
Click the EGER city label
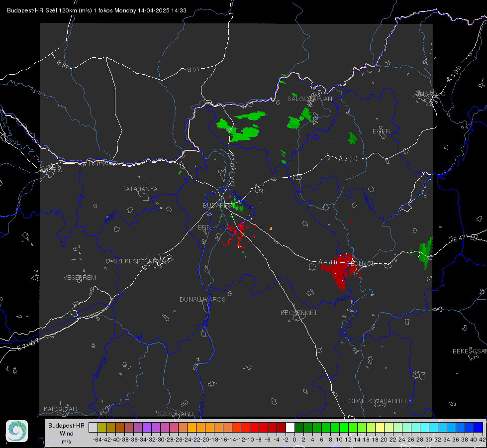point(381,131)
